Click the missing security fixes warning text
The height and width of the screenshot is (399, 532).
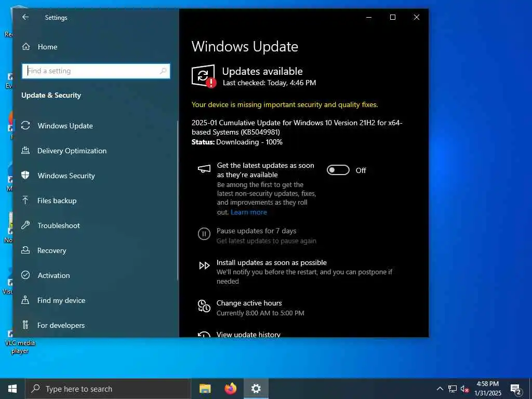click(x=285, y=104)
